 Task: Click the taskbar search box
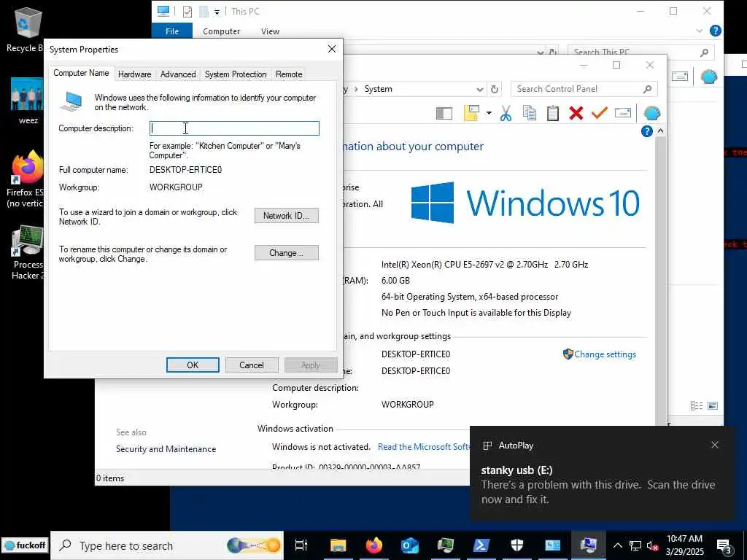point(167,545)
